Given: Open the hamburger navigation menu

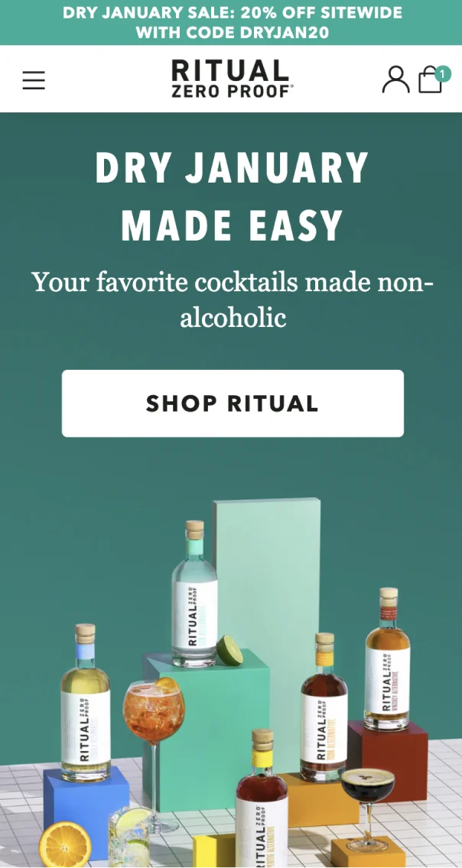Looking at the screenshot, I should tap(34, 80).
